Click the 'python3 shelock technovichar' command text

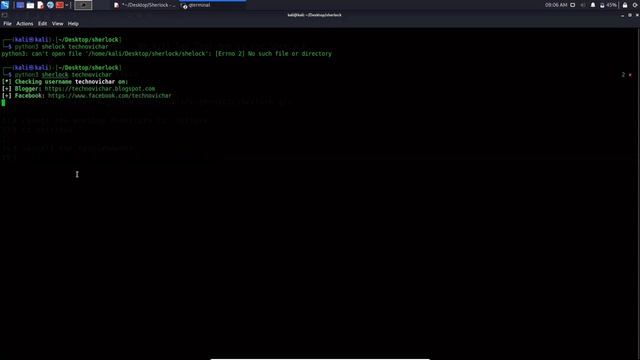(62, 47)
